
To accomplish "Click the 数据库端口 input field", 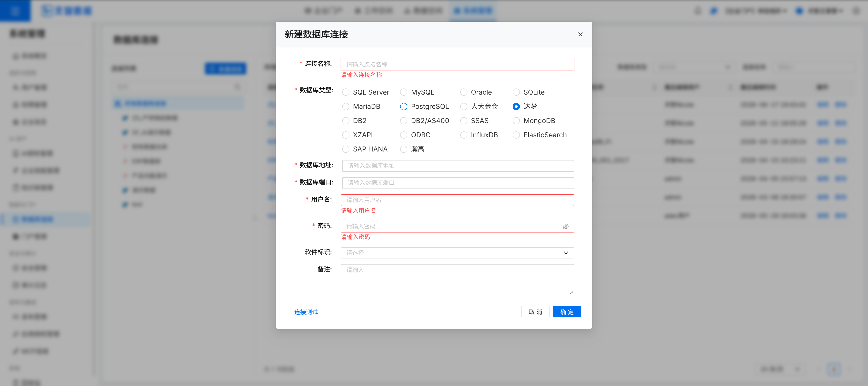I will coord(458,183).
